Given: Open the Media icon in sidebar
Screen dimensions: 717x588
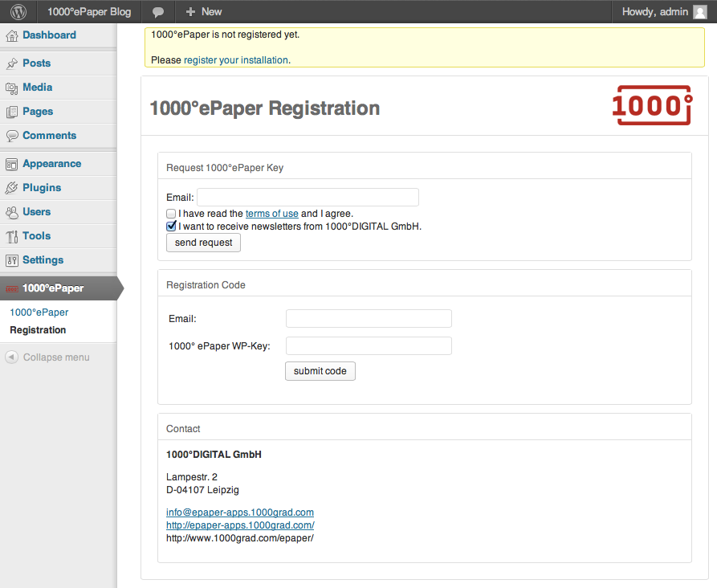Looking at the screenshot, I should click(x=12, y=88).
